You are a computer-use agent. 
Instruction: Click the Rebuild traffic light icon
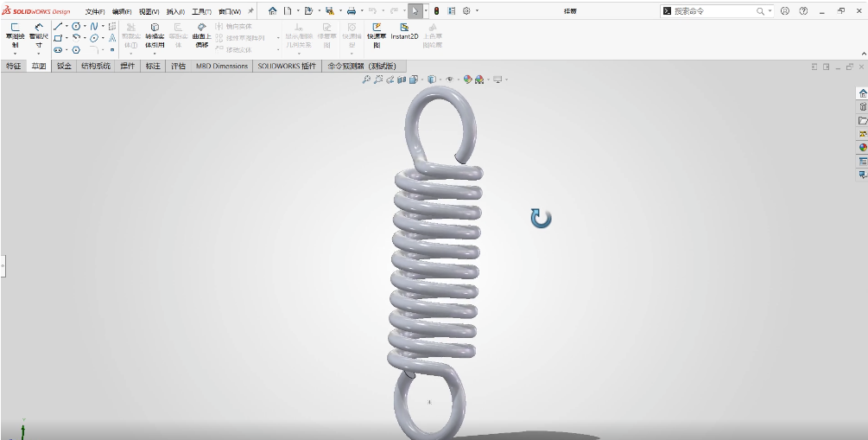coord(435,11)
